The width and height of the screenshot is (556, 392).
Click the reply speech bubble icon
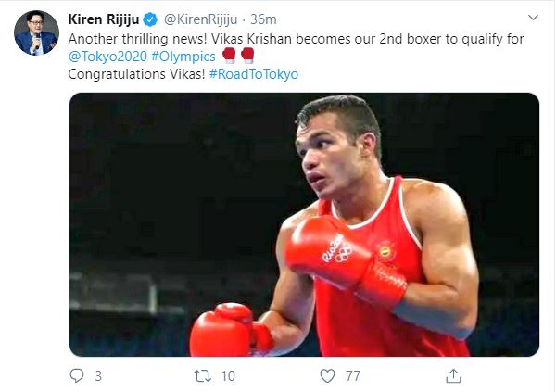(78, 375)
